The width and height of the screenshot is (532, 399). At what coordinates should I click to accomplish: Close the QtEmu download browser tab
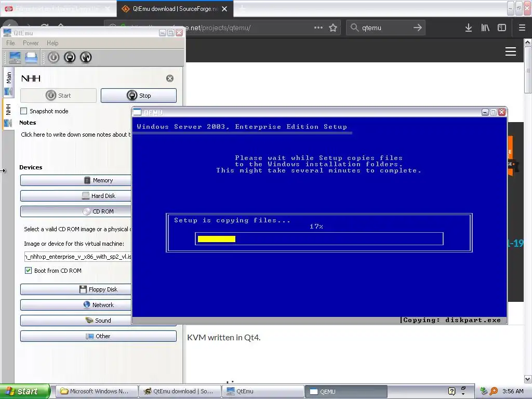pyautogui.click(x=224, y=9)
